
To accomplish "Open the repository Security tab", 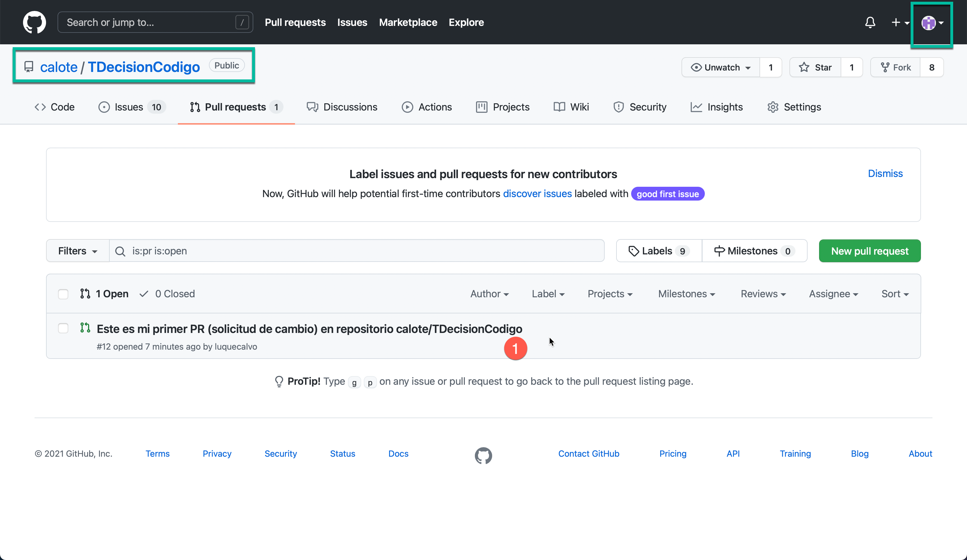I will click(x=640, y=107).
